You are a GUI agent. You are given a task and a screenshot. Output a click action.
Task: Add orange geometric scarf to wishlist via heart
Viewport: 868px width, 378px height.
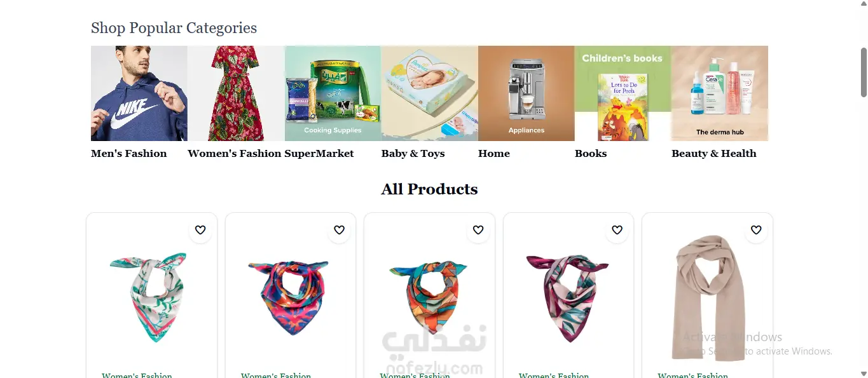coord(478,230)
